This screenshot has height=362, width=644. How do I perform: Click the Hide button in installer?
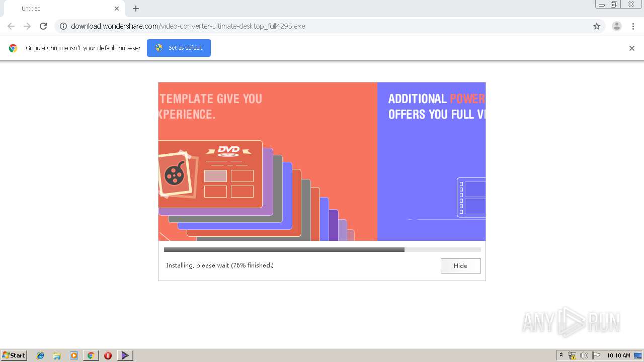pyautogui.click(x=460, y=266)
